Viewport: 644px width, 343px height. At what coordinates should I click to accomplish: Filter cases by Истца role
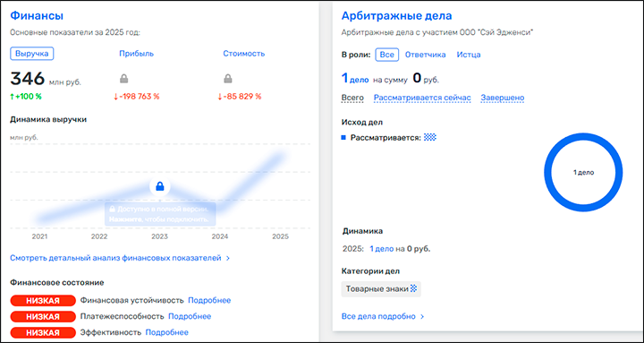(469, 55)
